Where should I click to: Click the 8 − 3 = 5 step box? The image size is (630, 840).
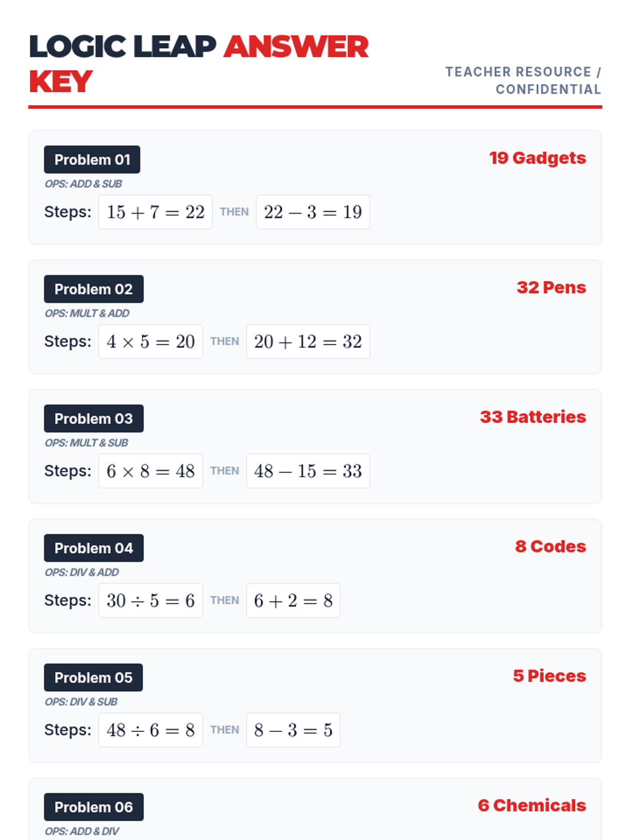click(293, 730)
